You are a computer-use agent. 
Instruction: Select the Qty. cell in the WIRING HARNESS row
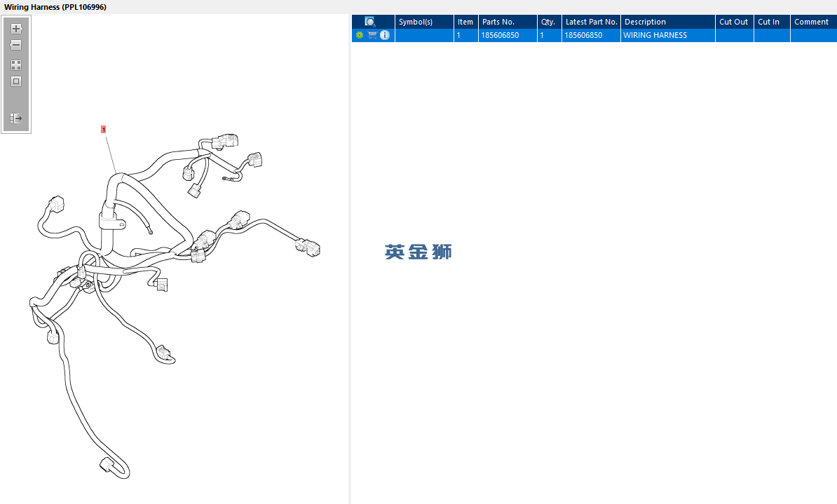(550, 35)
